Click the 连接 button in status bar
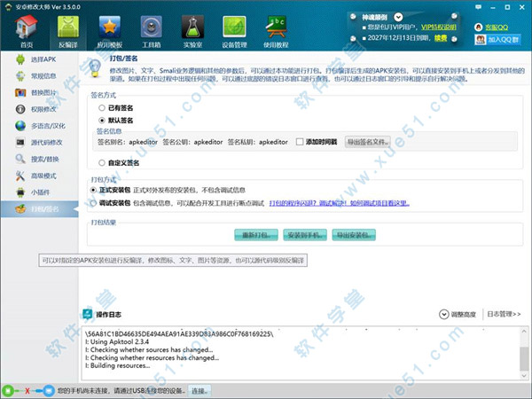Screen dimensions: 532x399 coord(199,391)
